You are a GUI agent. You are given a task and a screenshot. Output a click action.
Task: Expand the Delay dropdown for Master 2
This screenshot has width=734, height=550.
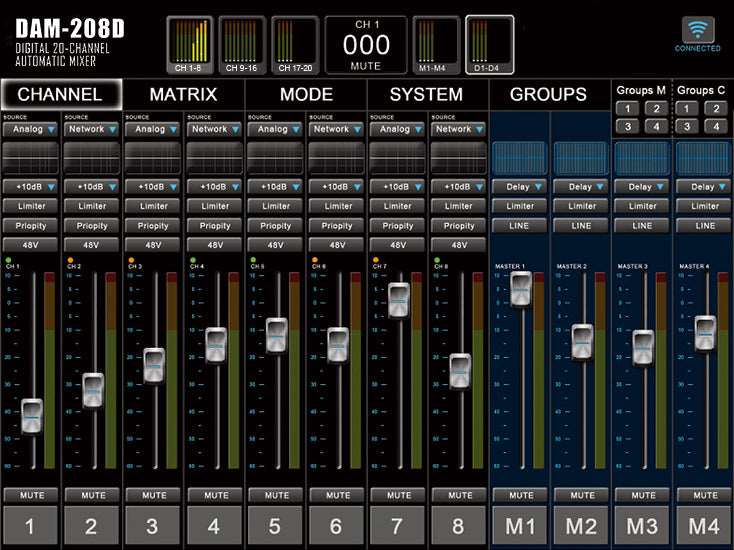click(x=581, y=187)
